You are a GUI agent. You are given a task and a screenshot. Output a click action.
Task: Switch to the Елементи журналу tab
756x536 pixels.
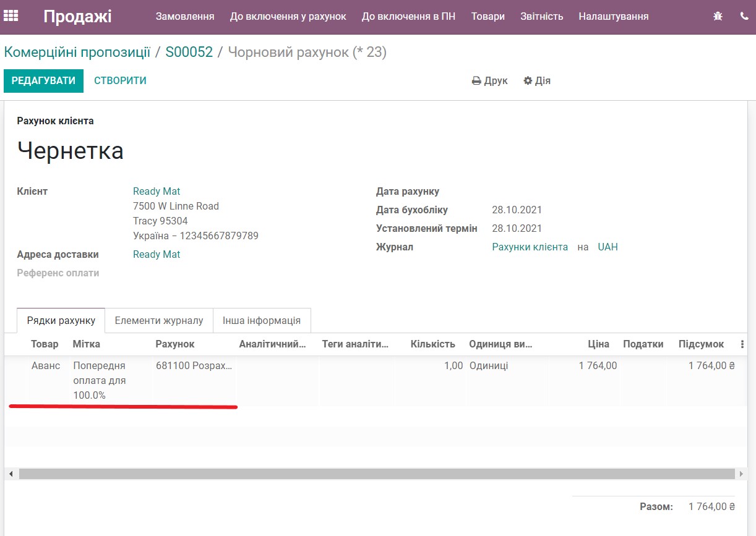click(159, 320)
